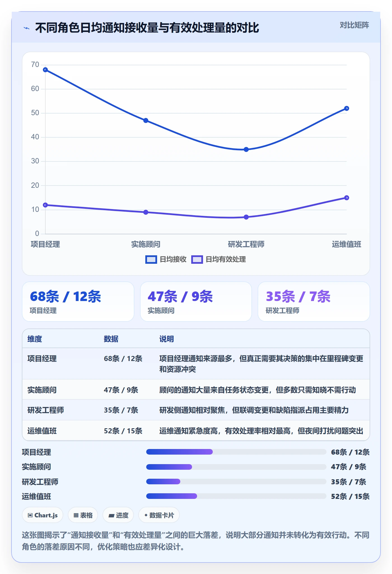Select the 进度 tag
392x574 pixels.
point(118,515)
